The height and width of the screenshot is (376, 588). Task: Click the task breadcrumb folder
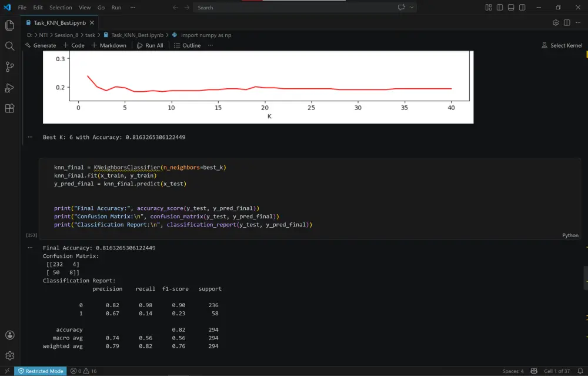tap(90, 35)
